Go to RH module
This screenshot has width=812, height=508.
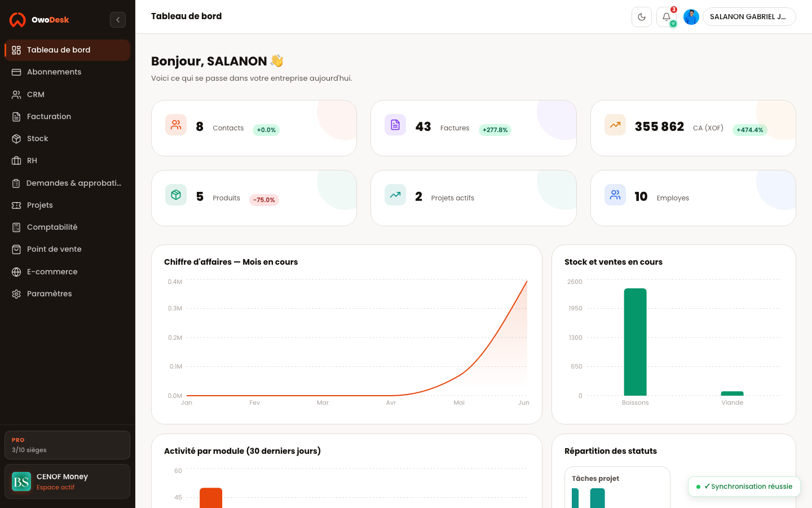click(67, 160)
